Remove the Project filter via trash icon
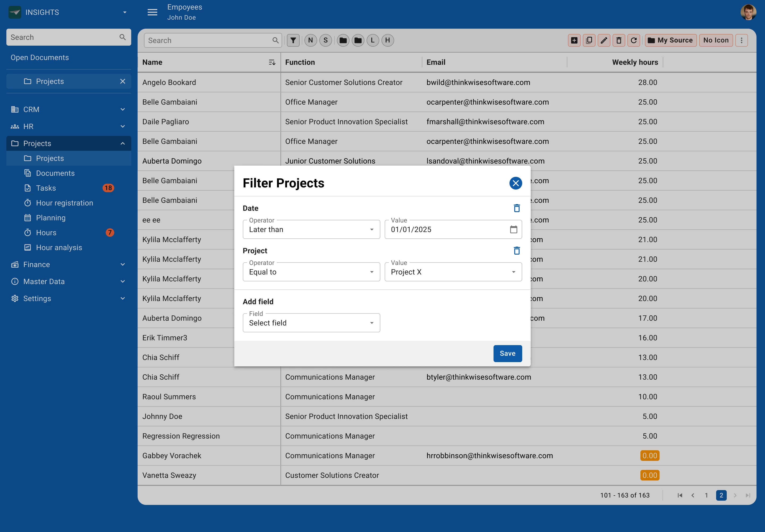765x532 pixels. coord(516,251)
